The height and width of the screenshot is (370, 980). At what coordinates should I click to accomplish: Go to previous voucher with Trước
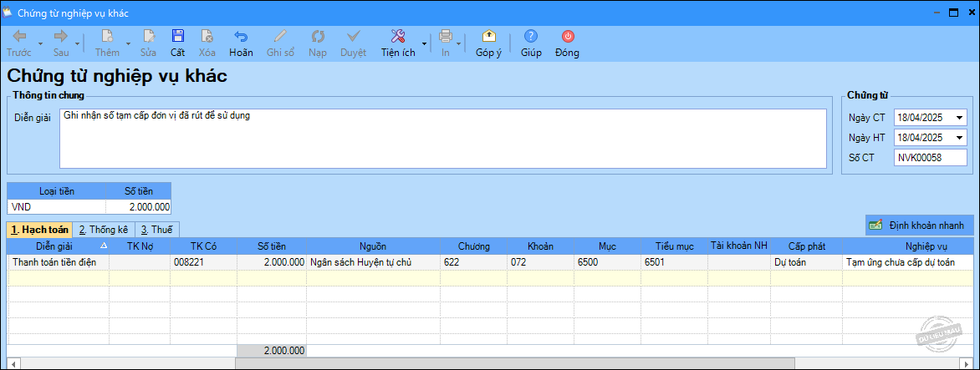(19, 43)
